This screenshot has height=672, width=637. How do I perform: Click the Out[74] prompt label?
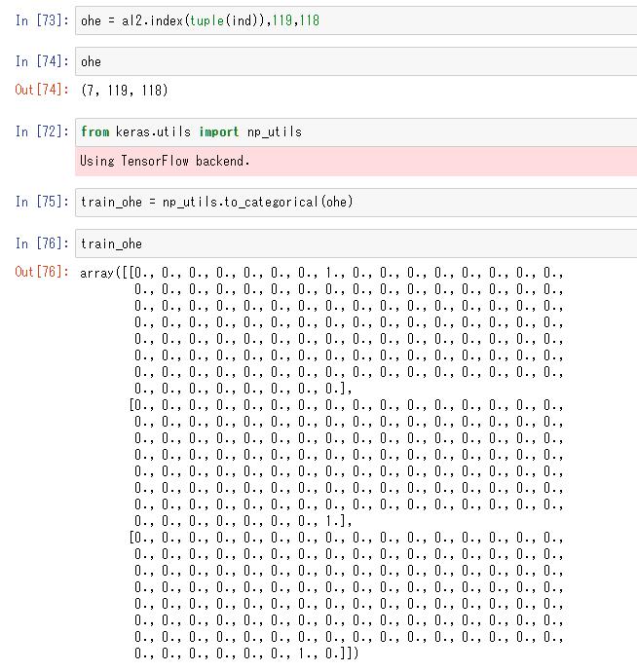[x=42, y=90]
